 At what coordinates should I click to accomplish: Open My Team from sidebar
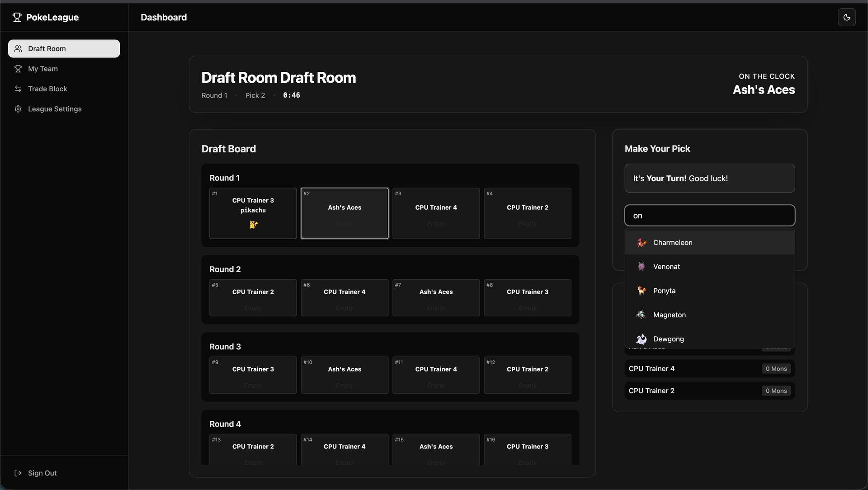43,69
